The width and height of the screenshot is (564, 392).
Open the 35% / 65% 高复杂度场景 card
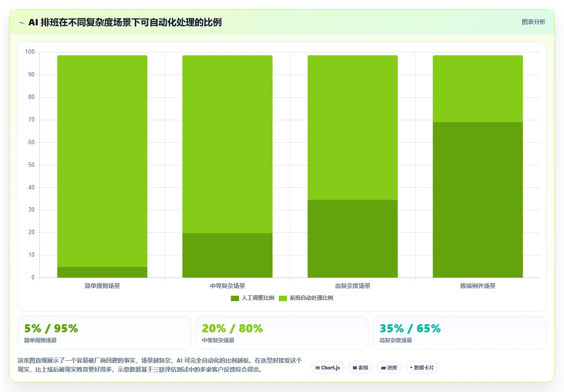point(459,333)
